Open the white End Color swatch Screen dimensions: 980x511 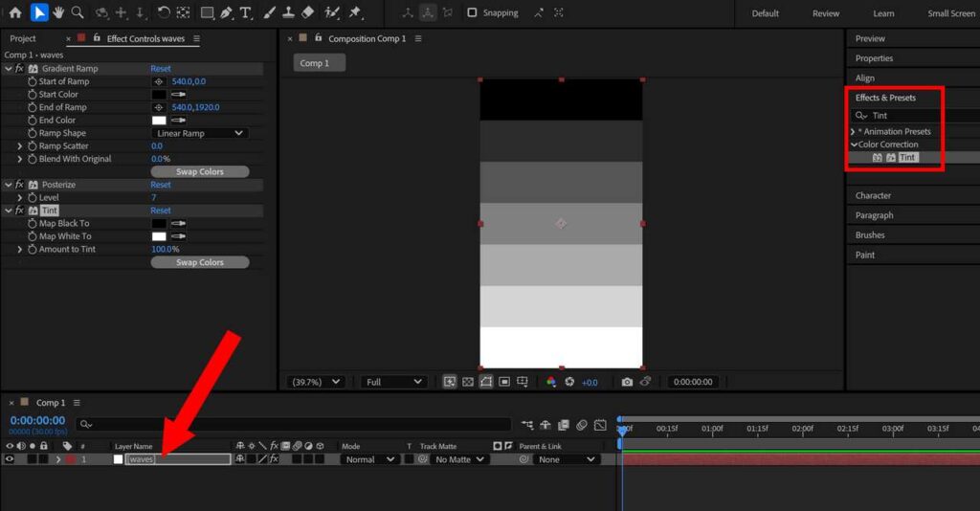click(x=160, y=120)
